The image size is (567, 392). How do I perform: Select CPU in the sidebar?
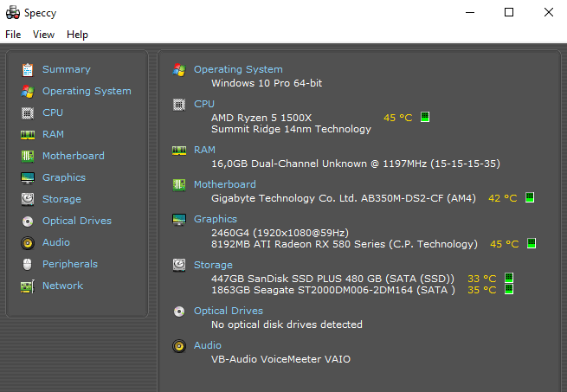click(53, 112)
